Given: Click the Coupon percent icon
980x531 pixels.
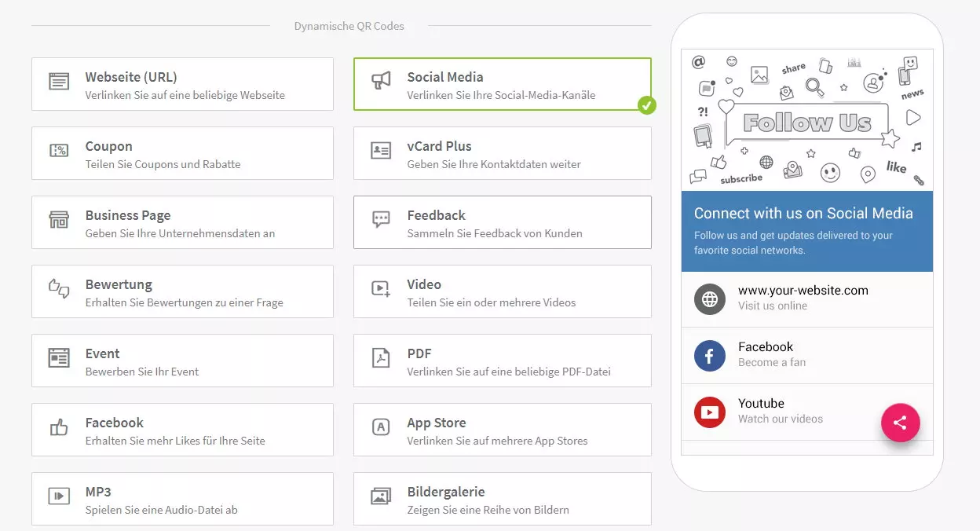Looking at the screenshot, I should coord(59,150).
